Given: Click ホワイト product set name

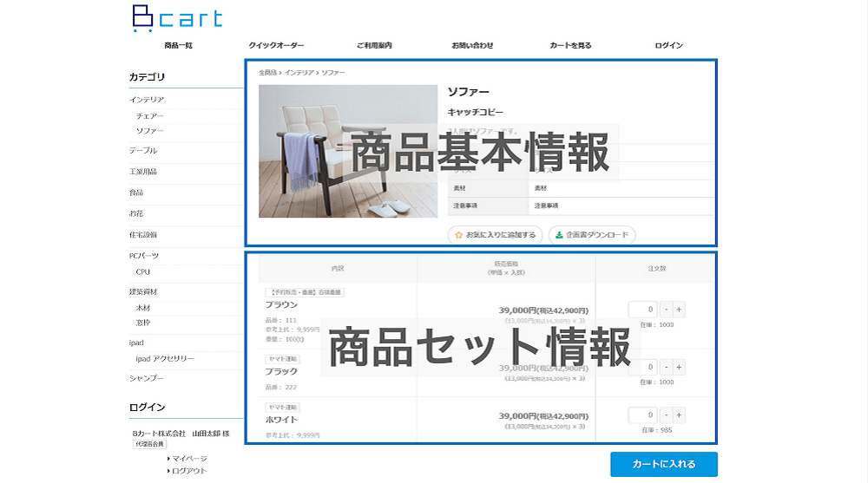Looking at the screenshot, I should click(x=281, y=420).
